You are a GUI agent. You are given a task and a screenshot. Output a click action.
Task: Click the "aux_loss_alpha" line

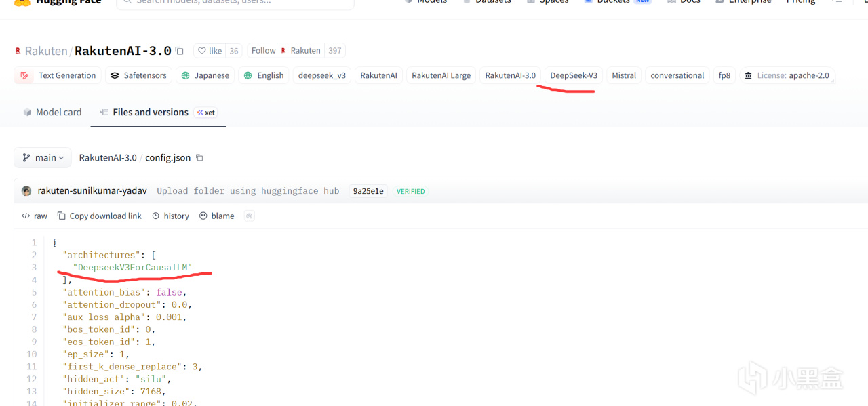pos(124,317)
